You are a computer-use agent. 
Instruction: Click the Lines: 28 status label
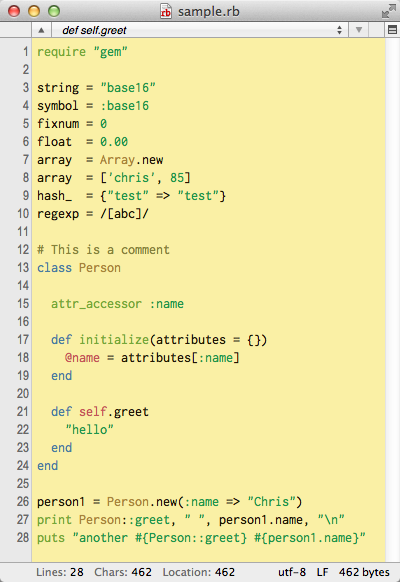point(60,572)
